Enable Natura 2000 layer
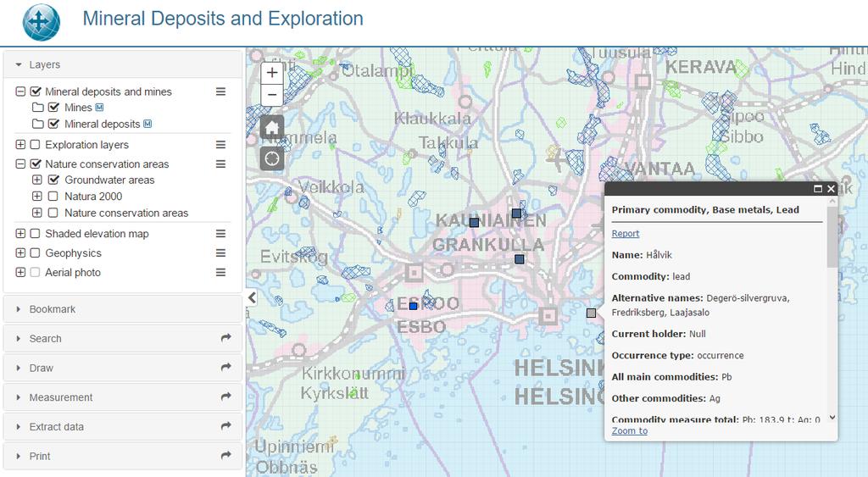Screen dimensions: 868x477 pyautogui.click(x=53, y=196)
